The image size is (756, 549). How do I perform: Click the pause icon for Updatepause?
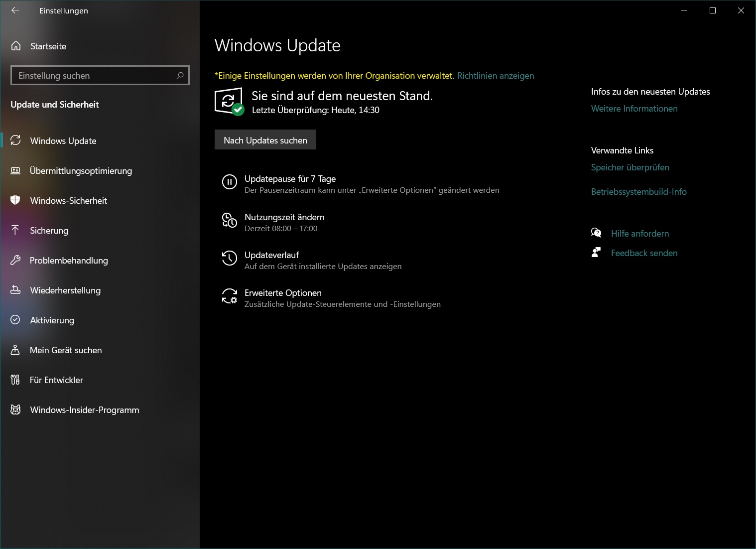(x=229, y=182)
